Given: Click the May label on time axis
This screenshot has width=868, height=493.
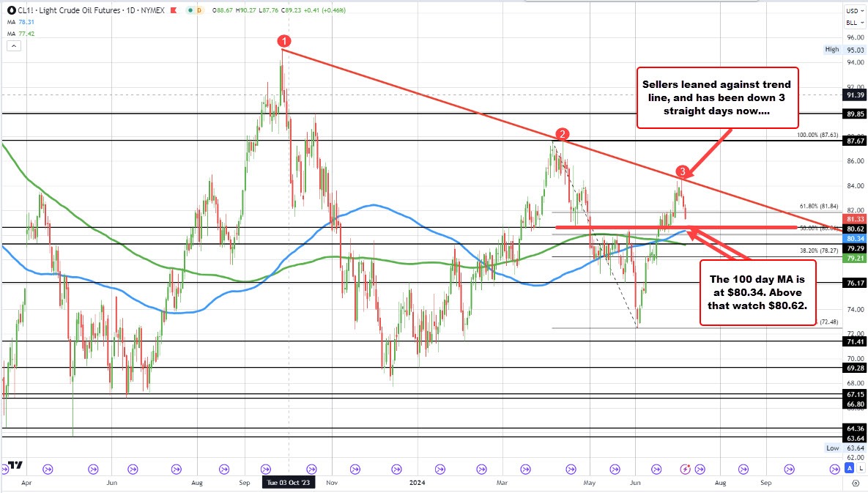Looking at the screenshot, I should point(590,483).
